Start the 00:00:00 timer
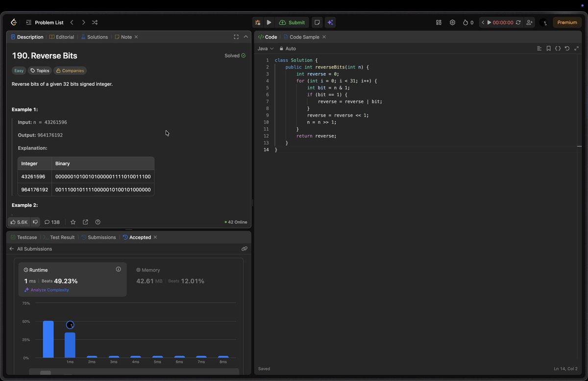The width and height of the screenshot is (588, 381). point(500,23)
